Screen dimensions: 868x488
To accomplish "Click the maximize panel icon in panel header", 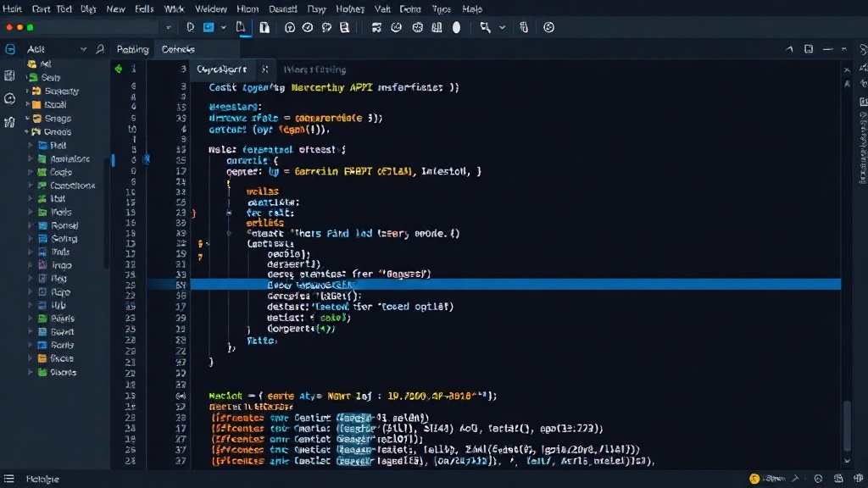I will click(x=809, y=49).
